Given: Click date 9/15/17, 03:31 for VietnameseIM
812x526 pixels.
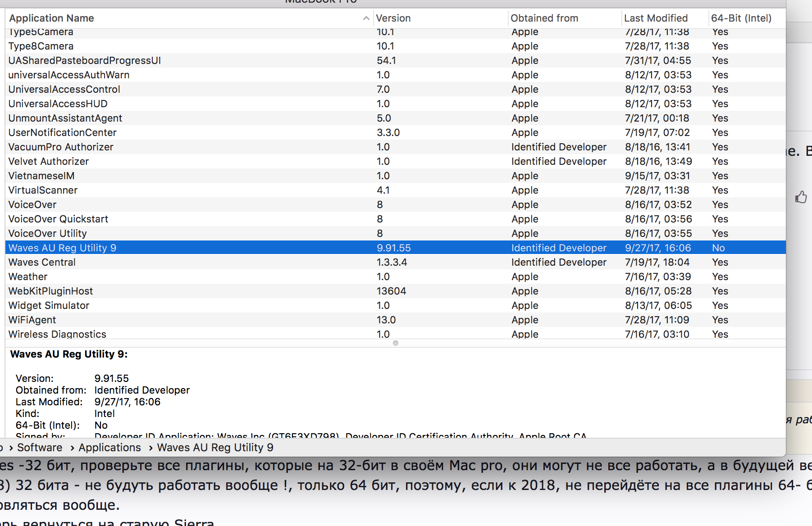Looking at the screenshot, I should 658,176.
